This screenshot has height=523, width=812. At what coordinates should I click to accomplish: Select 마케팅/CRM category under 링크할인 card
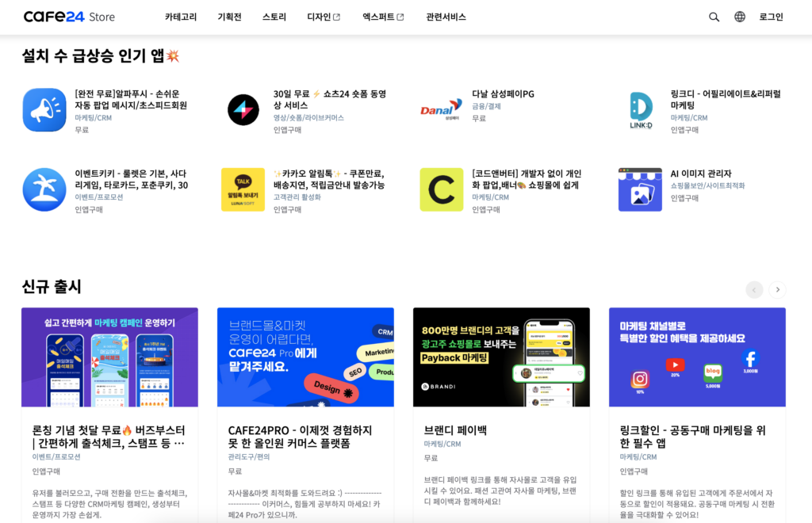click(638, 456)
